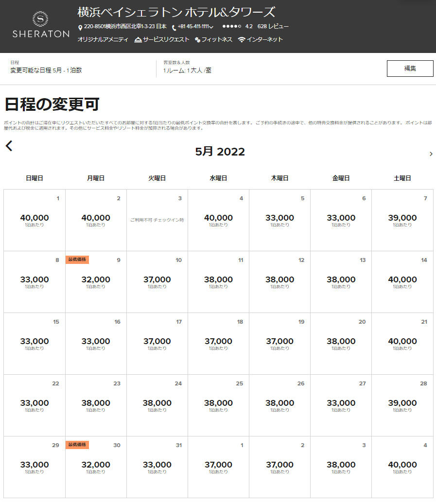Click the fitness amenity icon
The height and width of the screenshot is (504, 436).
(198, 40)
